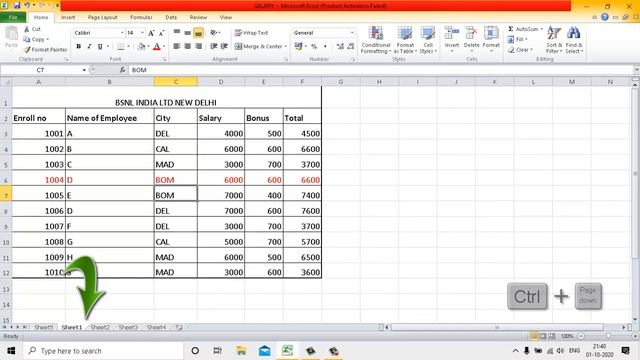Open Cell Styles gallery
This screenshot has height=360, width=640.
tap(428, 40)
